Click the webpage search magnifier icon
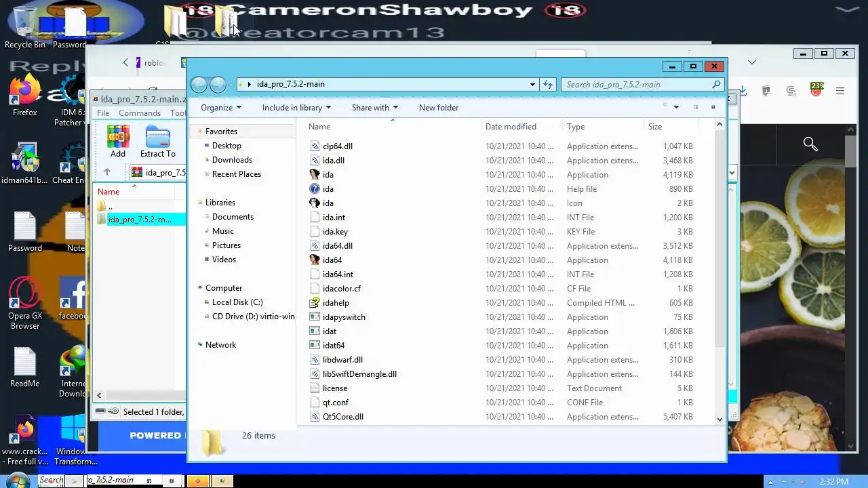Viewport: 868px width, 488px height. [x=810, y=144]
